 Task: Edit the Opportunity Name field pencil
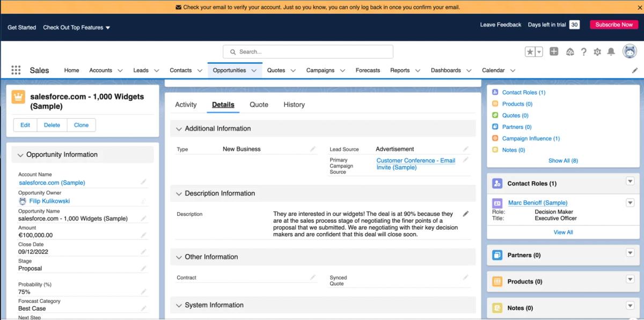coord(143,218)
